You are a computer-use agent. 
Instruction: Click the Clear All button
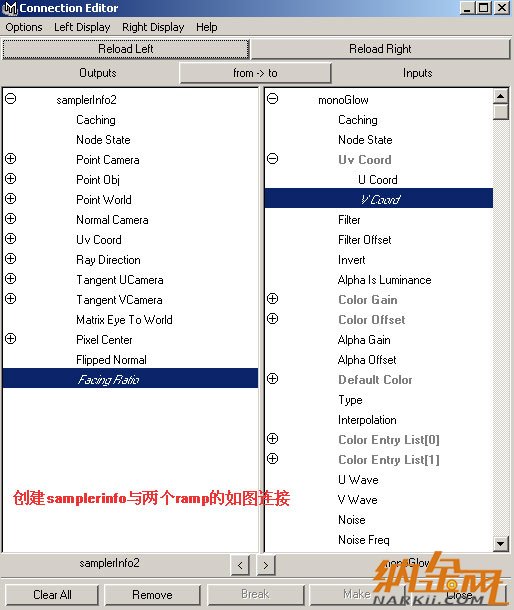[x=52, y=595]
